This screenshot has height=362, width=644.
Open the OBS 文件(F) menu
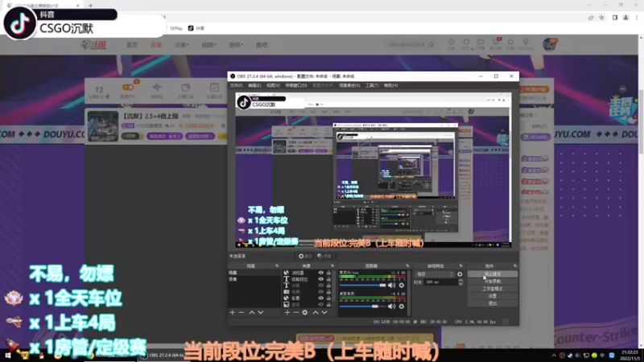pos(236,85)
